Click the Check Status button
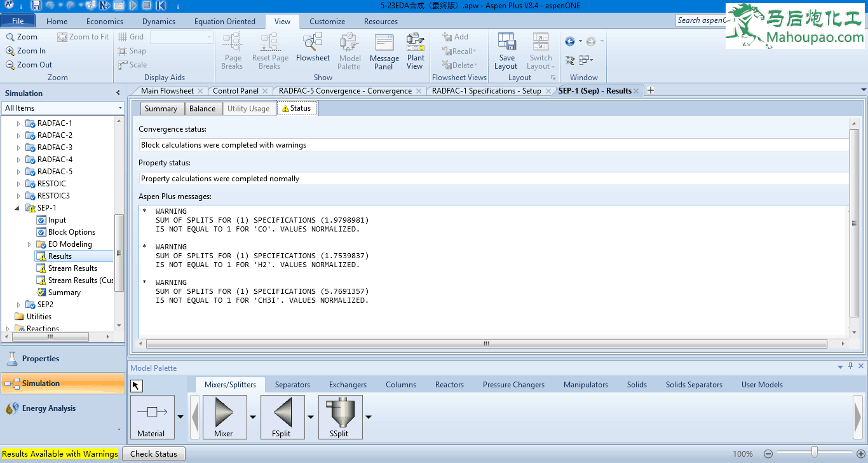The image size is (868, 463). 154,454
